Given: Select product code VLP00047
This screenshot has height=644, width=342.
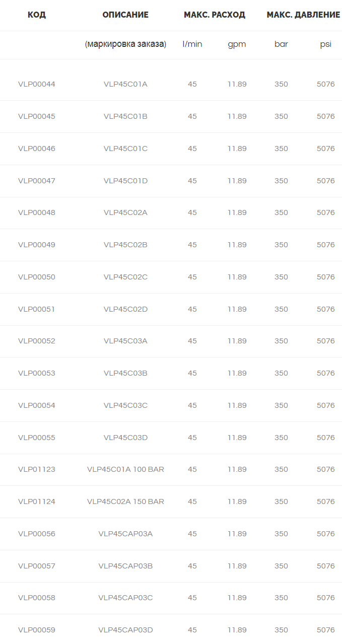Looking at the screenshot, I should (37, 181).
